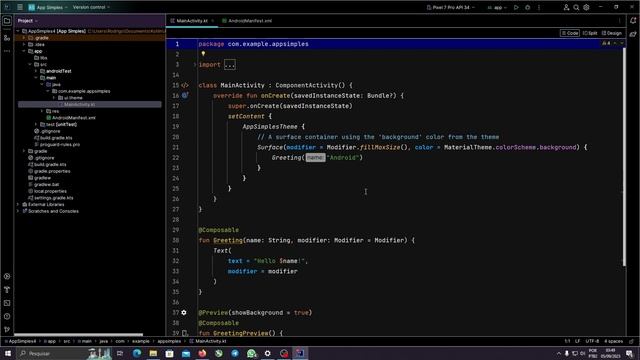
Task: Click the 1:1 line-column indicator
Action: 567,341
